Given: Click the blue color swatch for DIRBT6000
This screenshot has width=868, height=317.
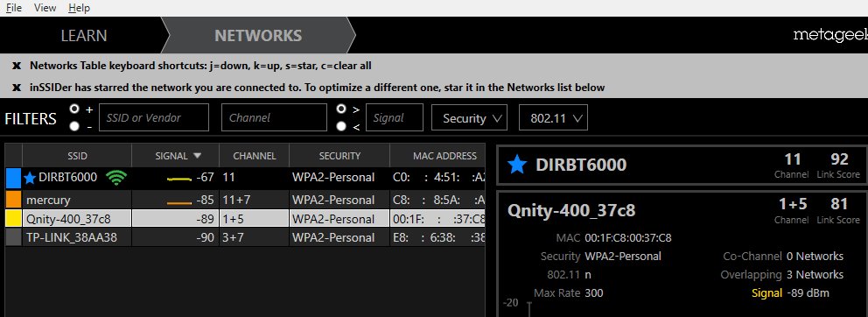Looking at the screenshot, I should pyautogui.click(x=13, y=178).
